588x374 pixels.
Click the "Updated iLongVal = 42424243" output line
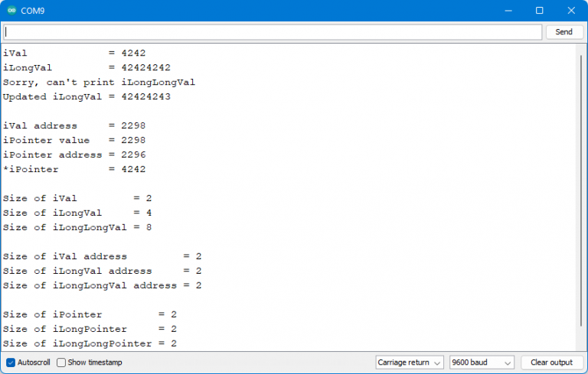pos(87,97)
